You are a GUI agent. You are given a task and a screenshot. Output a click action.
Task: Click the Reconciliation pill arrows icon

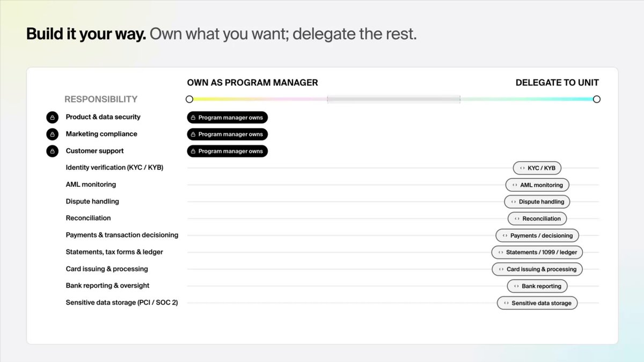coord(517,219)
